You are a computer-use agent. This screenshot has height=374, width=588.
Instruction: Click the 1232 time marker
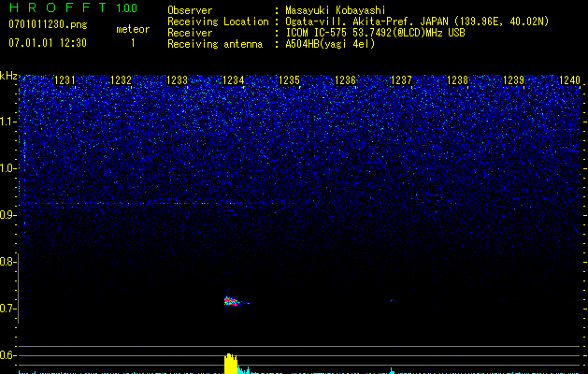[x=122, y=80]
